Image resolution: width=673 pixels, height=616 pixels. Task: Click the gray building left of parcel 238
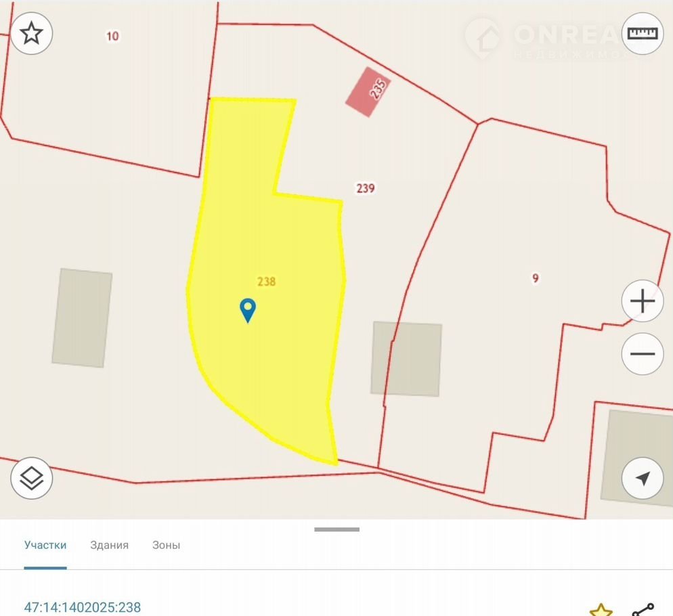click(82, 317)
